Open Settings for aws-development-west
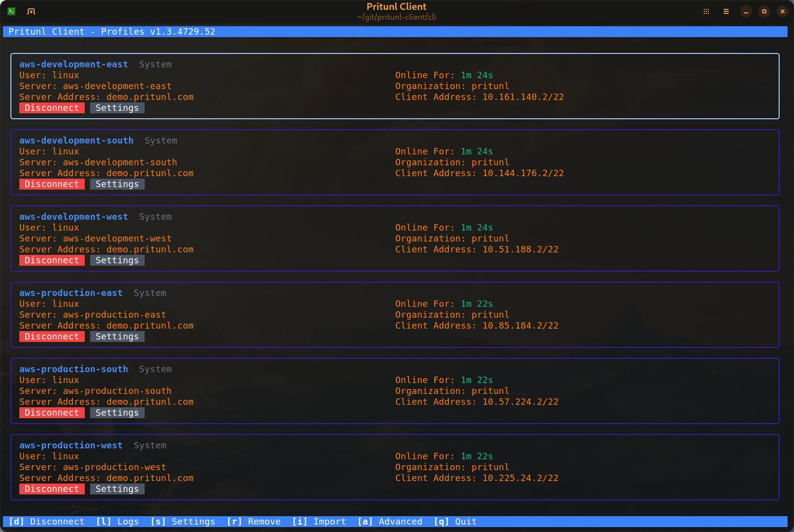794x532 pixels. [117, 260]
